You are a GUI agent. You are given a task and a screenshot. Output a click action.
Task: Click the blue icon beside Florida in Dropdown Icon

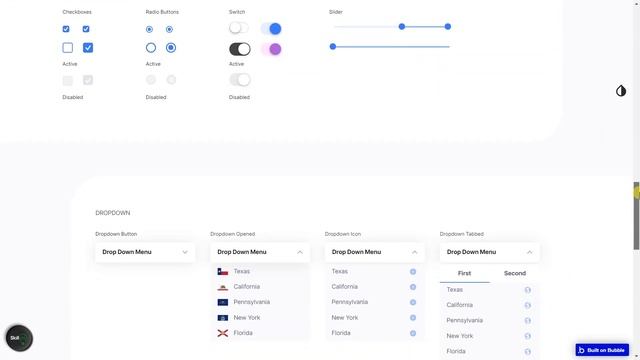click(413, 333)
